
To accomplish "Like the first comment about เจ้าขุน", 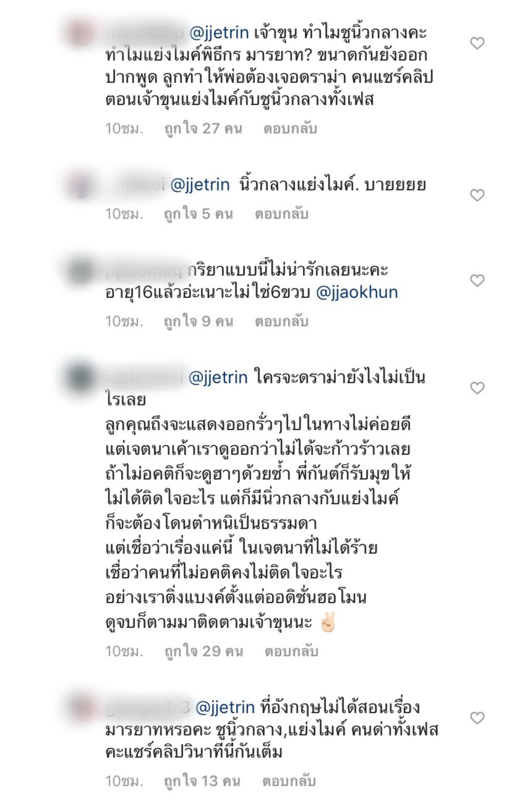I will [477, 43].
